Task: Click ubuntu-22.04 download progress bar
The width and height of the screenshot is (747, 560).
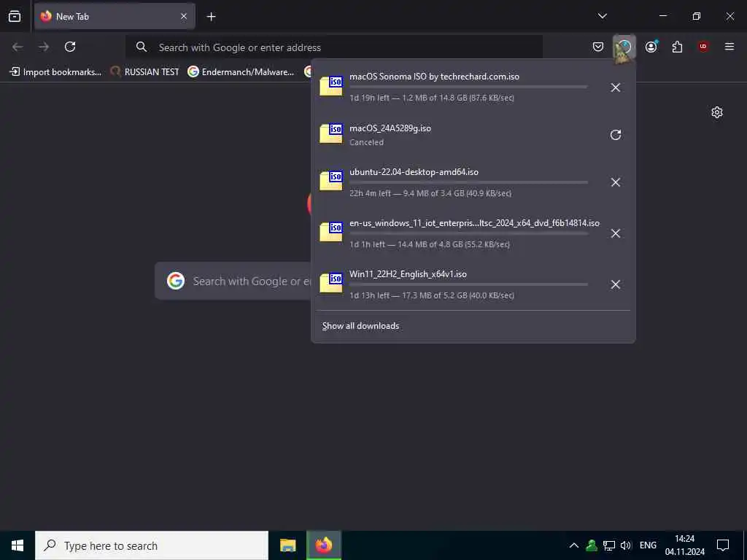Action: 468,182
